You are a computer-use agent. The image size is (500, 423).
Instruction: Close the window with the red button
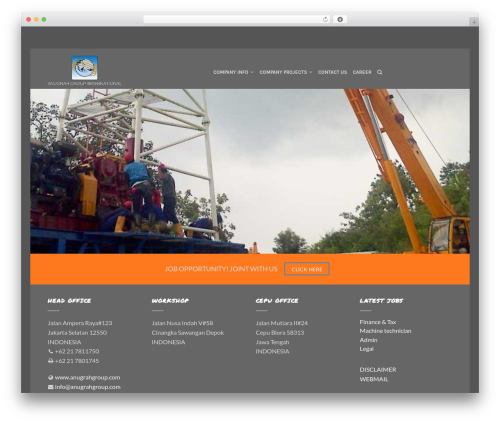tap(29, 19)
